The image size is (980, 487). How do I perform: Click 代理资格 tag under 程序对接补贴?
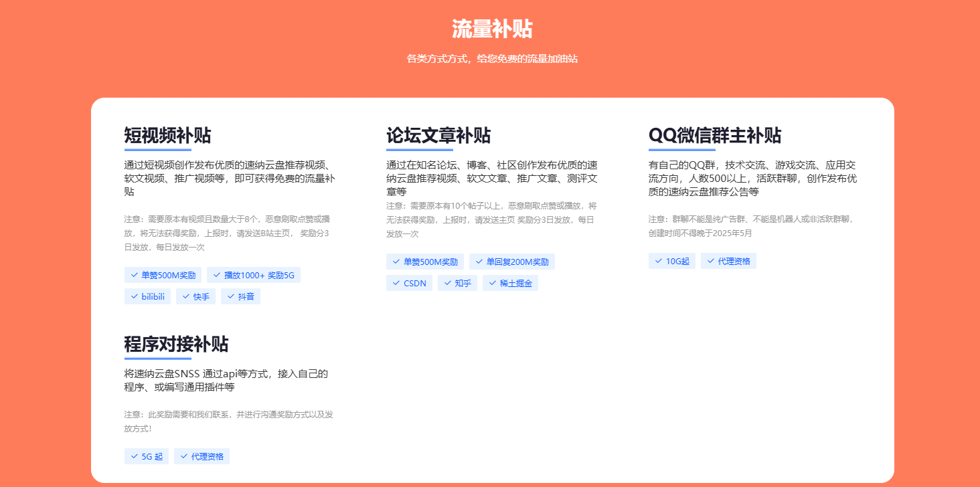coord(201,456)
